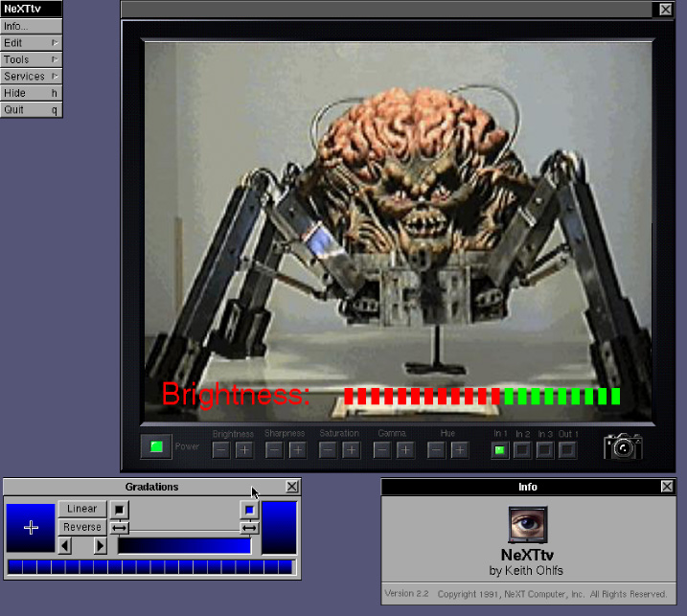Increase Gamma with the plus button

(405, 450)
